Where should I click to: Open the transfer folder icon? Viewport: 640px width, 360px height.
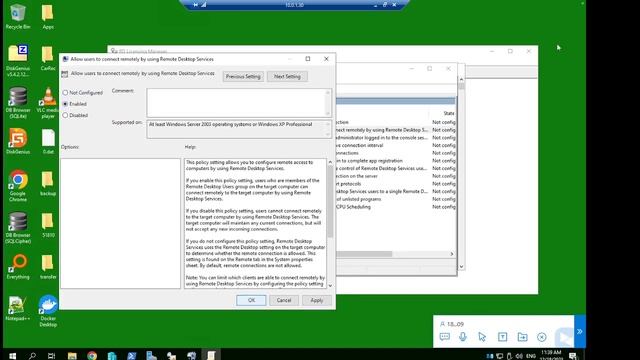pos(48,267)
